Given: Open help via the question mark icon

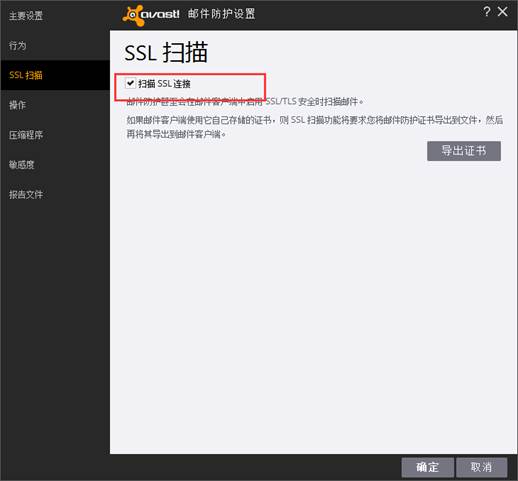Looking at the screenshot, I should pos(487,12).
